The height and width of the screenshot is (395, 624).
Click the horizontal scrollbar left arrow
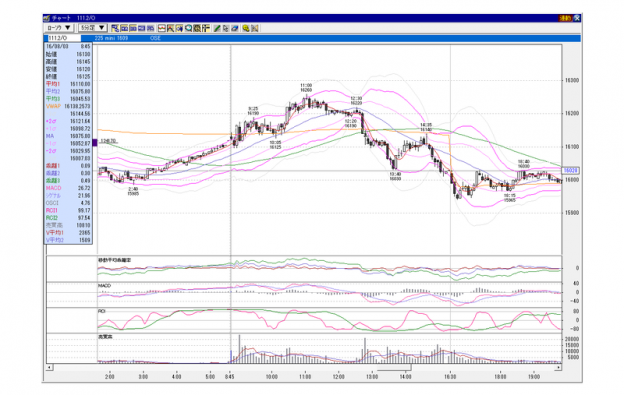point(49,367)
